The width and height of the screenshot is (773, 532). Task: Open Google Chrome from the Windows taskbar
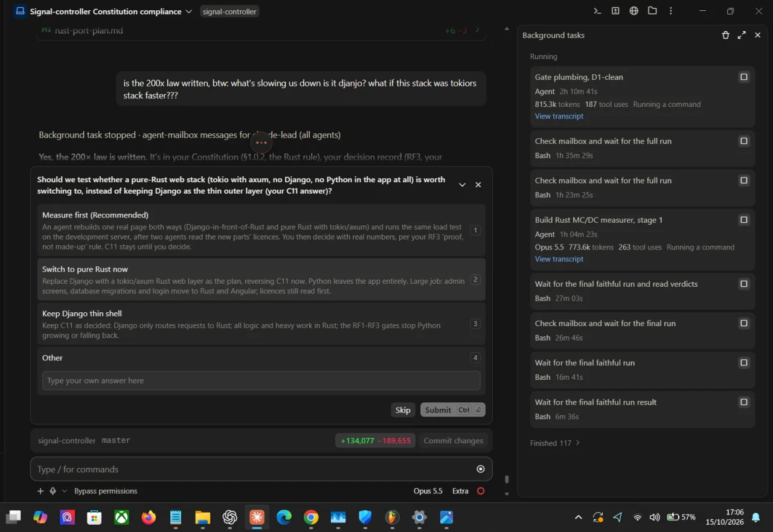(311, 518)
